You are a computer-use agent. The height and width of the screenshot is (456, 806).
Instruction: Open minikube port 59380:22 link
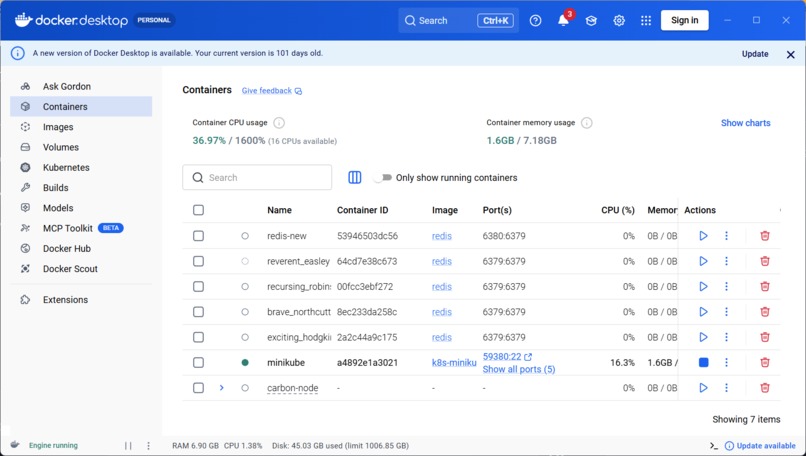pos(507,357)
